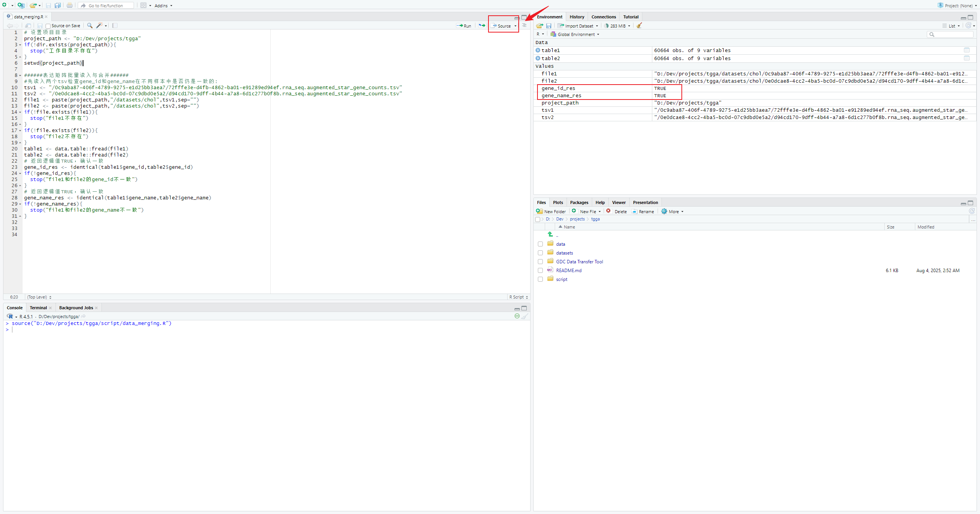Check the README.md checkbox
This screenshot has height=514, width=980.
point(540,271)
